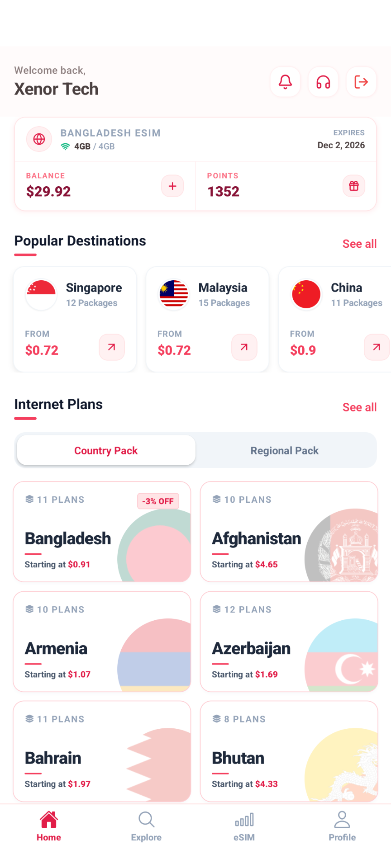This screenshot has height=868, width=391.
Task: Open the eSIM tab
Action: (244, 826)
